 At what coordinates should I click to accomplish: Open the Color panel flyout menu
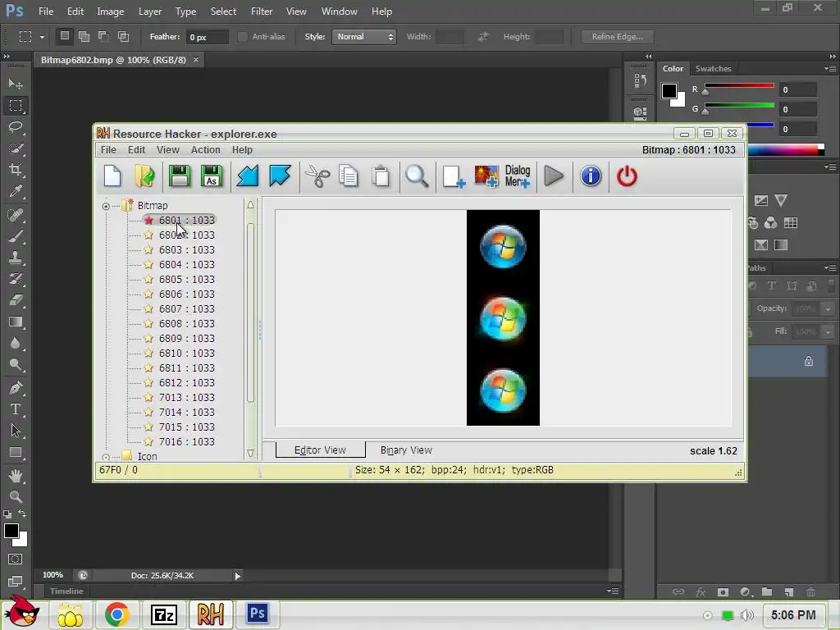pos(830,69)
